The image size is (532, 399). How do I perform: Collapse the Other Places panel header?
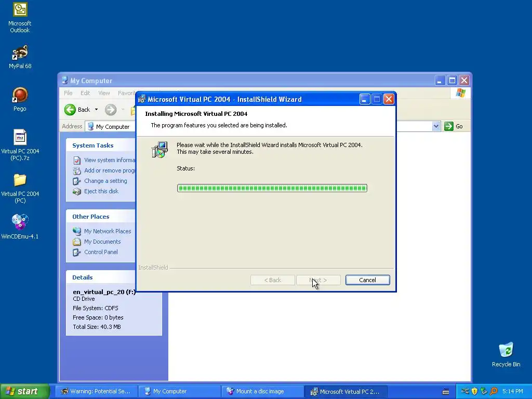(x=100, y=217)
